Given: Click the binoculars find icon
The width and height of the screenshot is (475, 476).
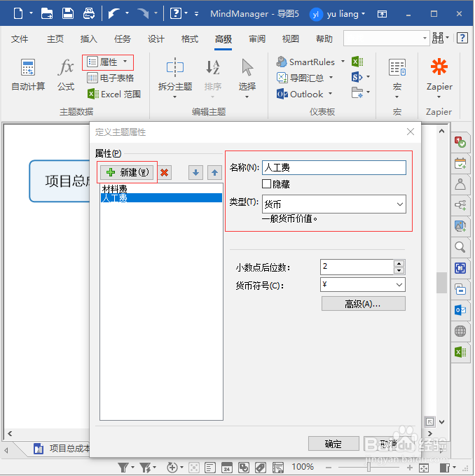Looking at the screenshot, I should tap(438, 38).
